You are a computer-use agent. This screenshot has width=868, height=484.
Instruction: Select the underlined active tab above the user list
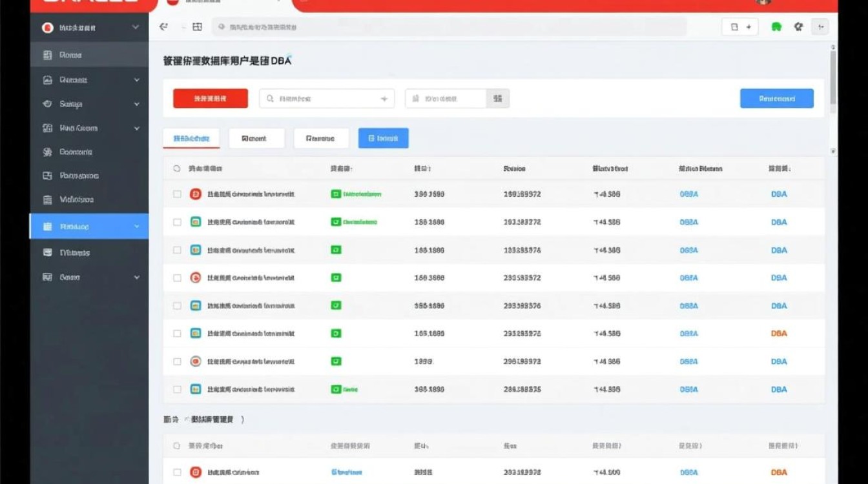click(191, 137)
